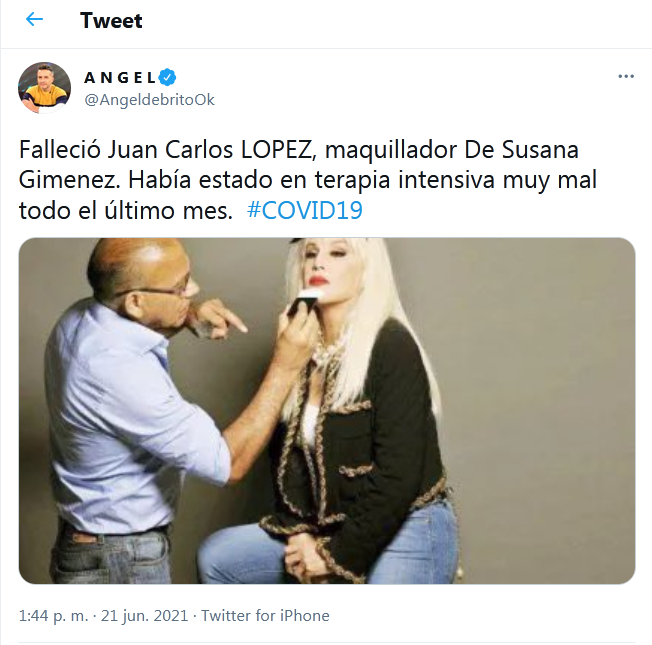This screenshot has height=645, width=652.
Task: Click the blue verified badge
Action: point(168,77)
